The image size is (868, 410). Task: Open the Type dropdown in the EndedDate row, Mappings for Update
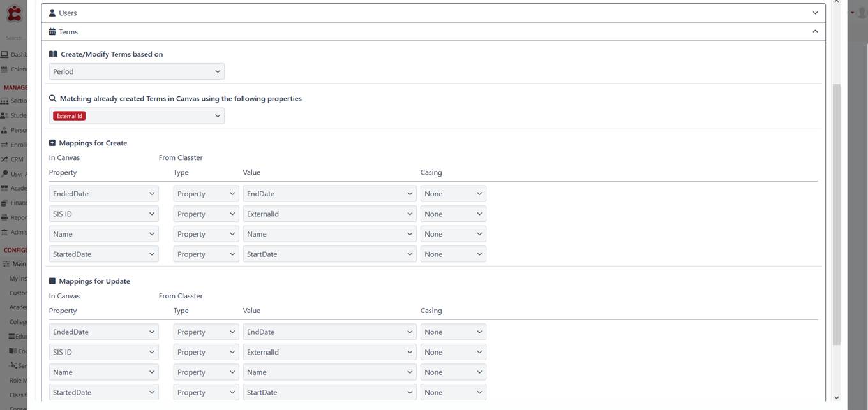(x=206, y=332)
